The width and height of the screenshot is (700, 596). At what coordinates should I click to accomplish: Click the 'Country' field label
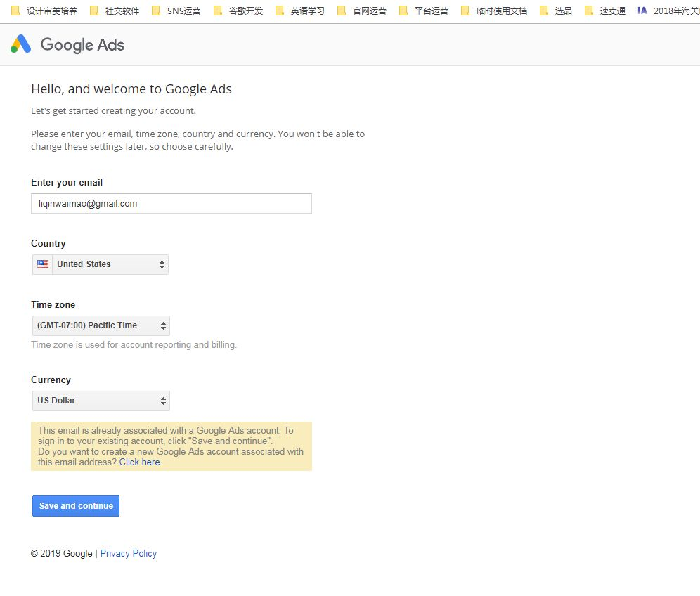(48, 243)
